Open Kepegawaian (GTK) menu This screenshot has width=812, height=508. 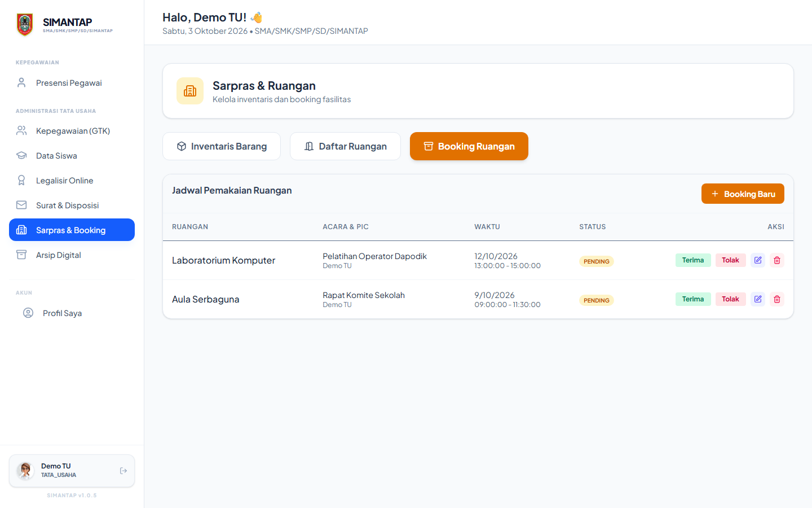pos(72,131)
